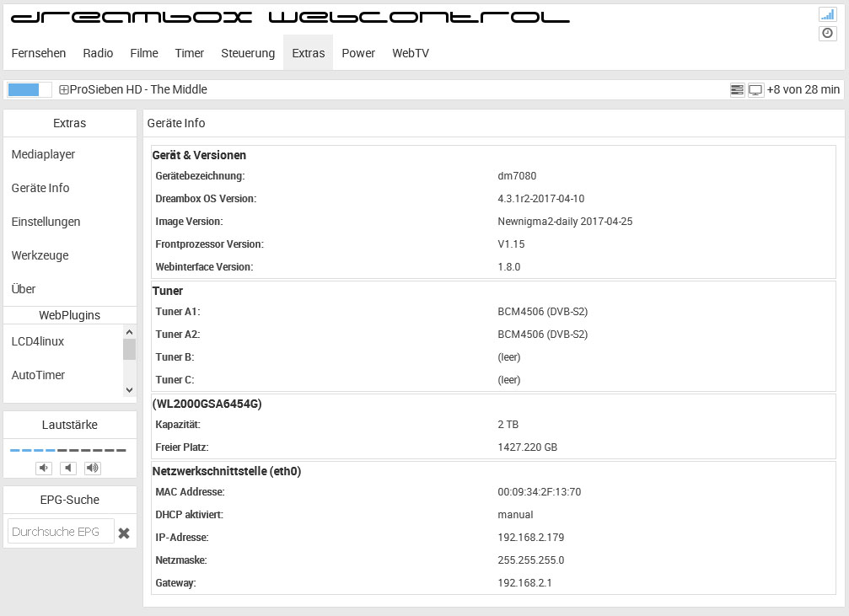Click IP address 192.168.2.179
Image resolution: width=849 pixels, height=616 pixels.
[x=530, y=538]
